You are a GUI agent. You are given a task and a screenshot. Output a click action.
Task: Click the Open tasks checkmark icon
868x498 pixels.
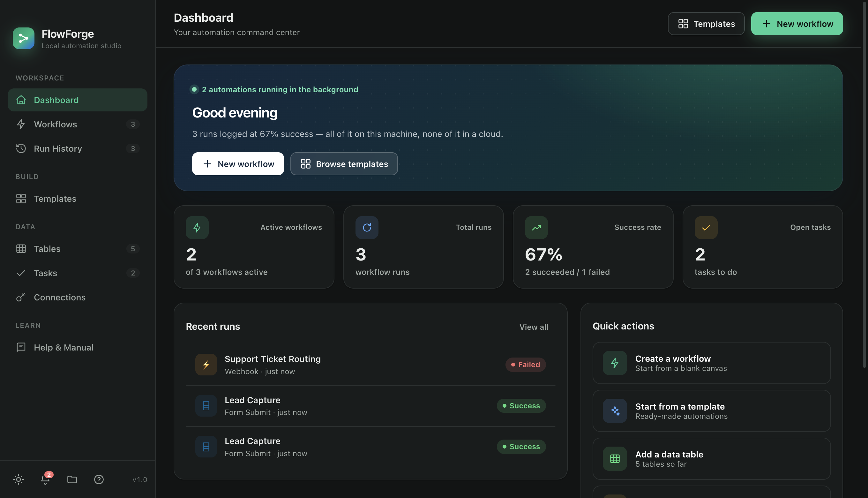706,227
